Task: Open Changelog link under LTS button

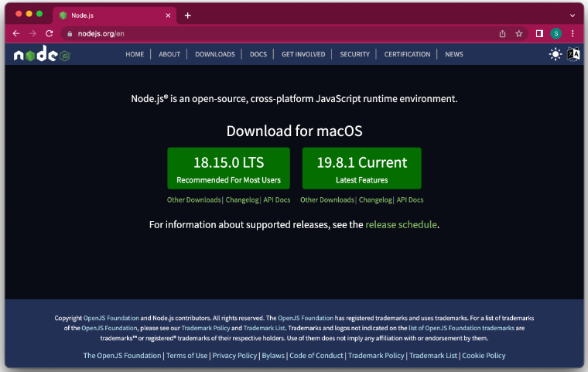Action: pyautogui.click(x=241, y=200)
